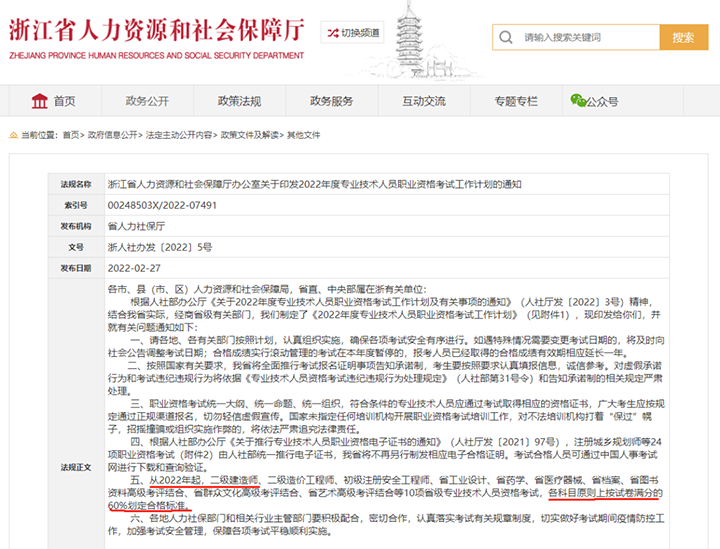Viewport: 720px width, 549px height.
Task: Click the 文号 label cell
Action: (x=76, y=247)
